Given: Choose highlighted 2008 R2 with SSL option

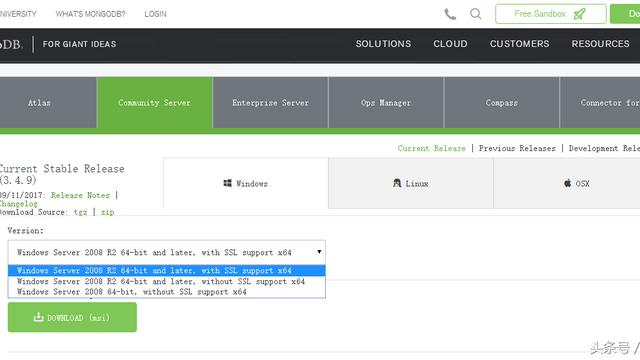Looking at the screenshot, I should (x=167, y=270).
